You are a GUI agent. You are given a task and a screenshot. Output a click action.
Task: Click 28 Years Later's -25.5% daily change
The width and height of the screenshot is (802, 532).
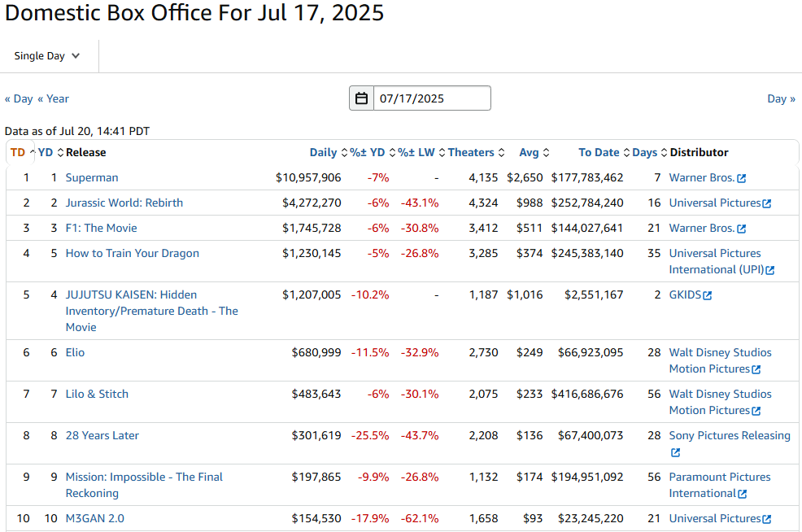(370, 435)
